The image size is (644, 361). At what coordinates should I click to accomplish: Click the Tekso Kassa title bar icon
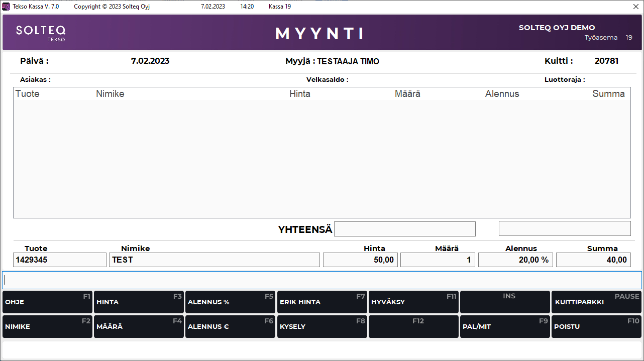point(7,7)
